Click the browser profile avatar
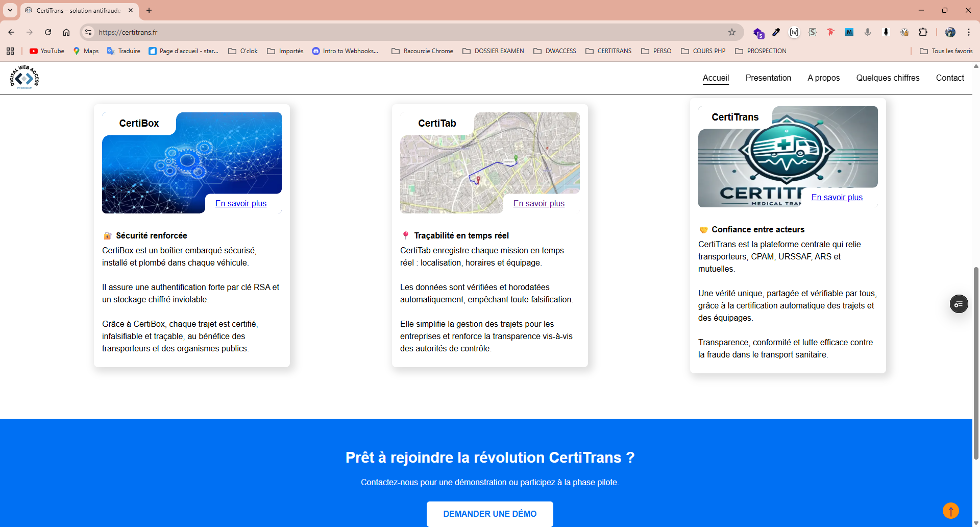This screenshot has height=527, width=980. pyautogui.click(x=950, y=32)
